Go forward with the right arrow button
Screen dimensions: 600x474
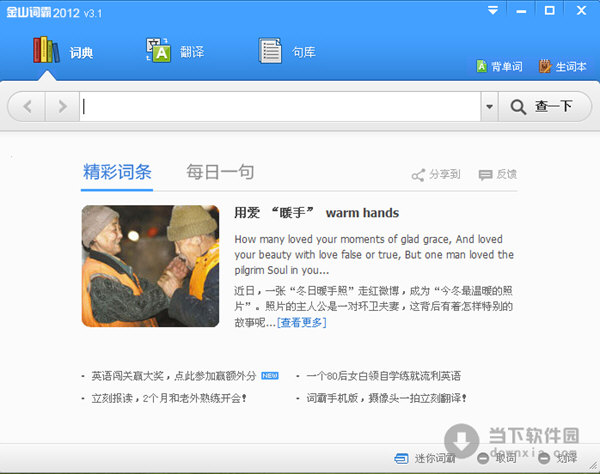point(62,106)
